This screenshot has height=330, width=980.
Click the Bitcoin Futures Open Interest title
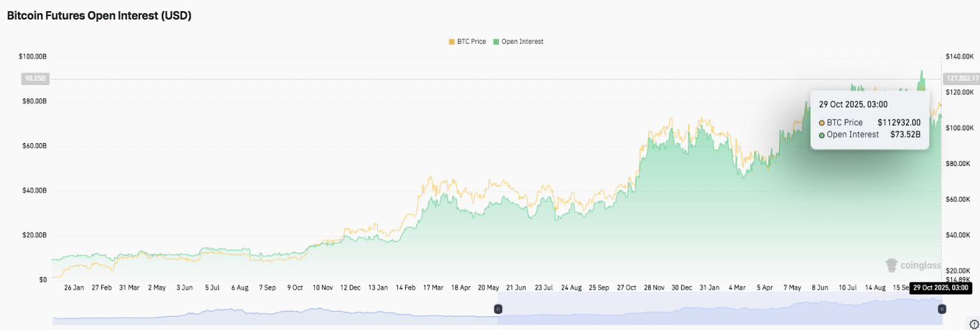pos(99,16)
